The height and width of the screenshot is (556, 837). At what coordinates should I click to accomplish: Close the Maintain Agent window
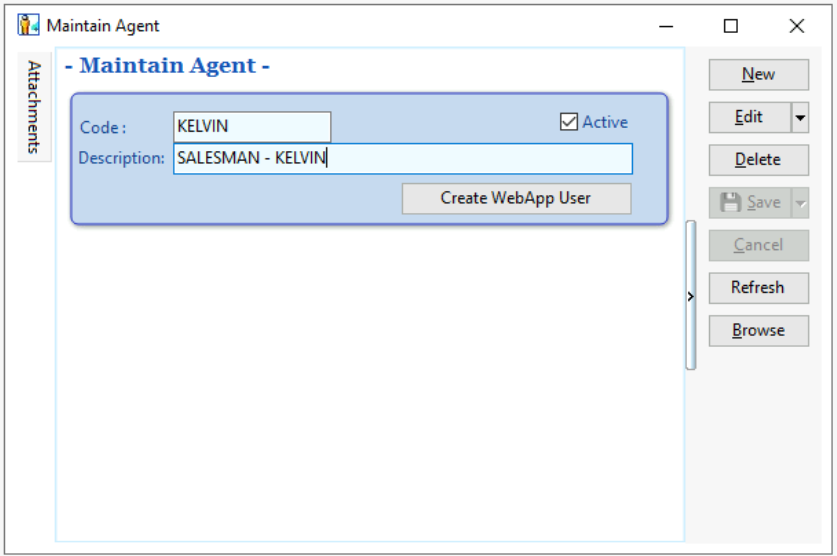796,26
